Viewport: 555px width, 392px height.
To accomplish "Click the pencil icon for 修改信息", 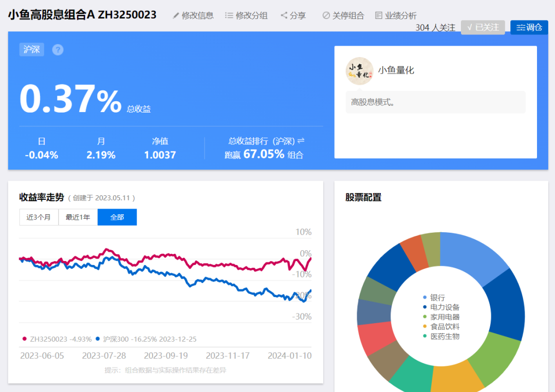I will tap(176, 15).
